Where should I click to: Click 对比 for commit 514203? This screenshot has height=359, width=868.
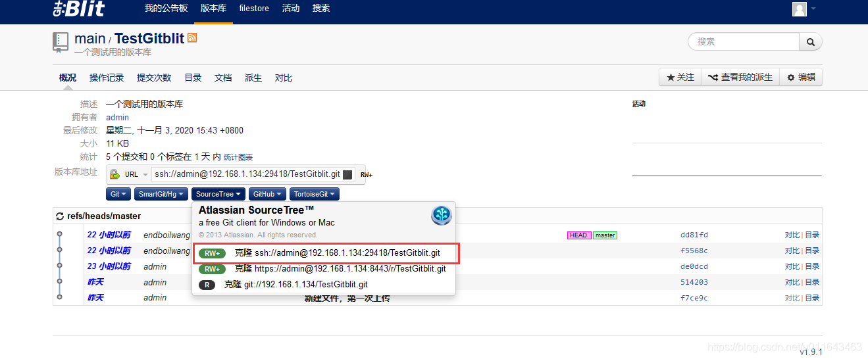pos(792,282)
